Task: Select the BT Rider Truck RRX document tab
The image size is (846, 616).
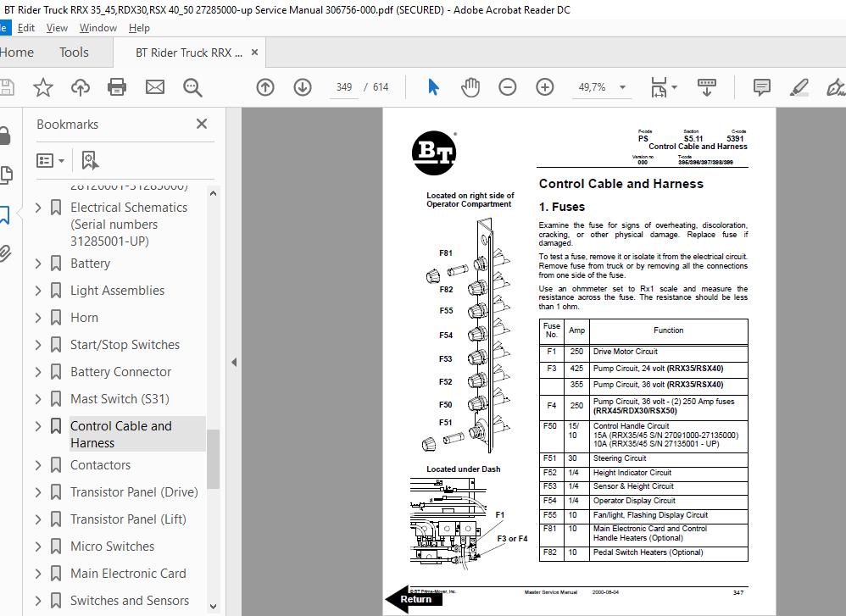Action: [189, 53]
